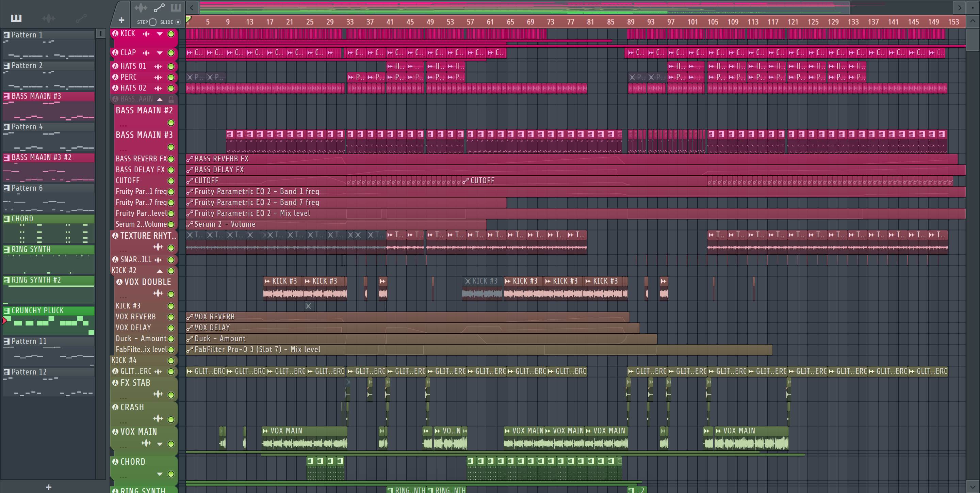980x493 pixels.
Task: Click the waveform icon on PERC track
Action: pos(158,77)
